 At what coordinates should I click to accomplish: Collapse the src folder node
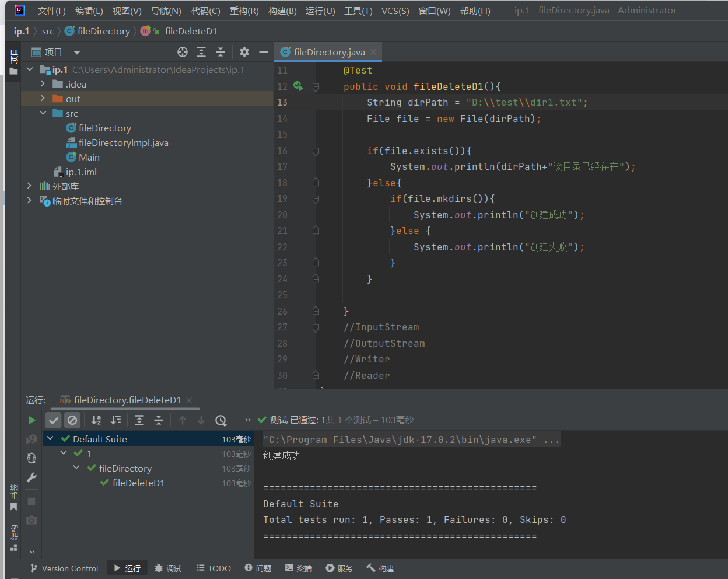[43, 113]
